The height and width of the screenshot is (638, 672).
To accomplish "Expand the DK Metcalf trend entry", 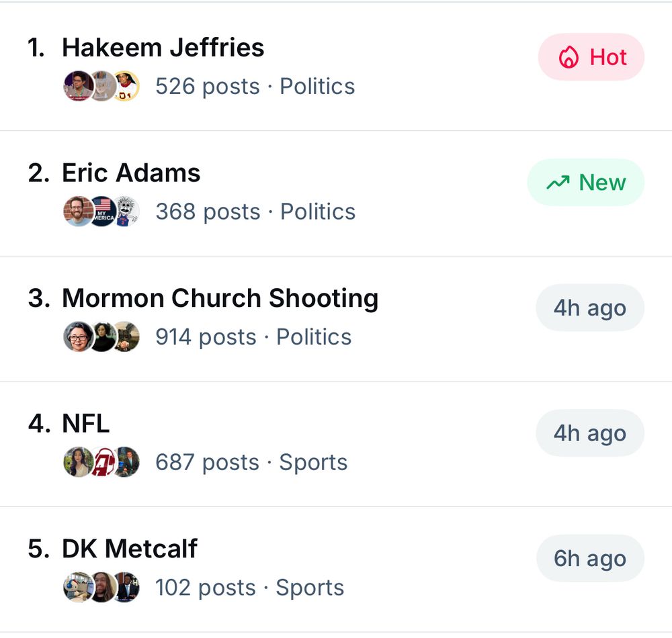I will [130, 549].
